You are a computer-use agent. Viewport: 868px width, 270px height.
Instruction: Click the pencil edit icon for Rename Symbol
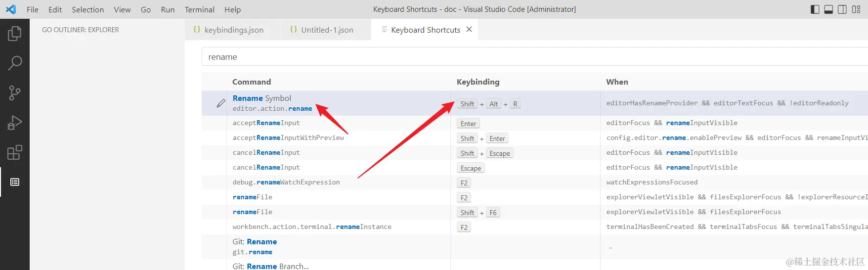click(221, 103)
